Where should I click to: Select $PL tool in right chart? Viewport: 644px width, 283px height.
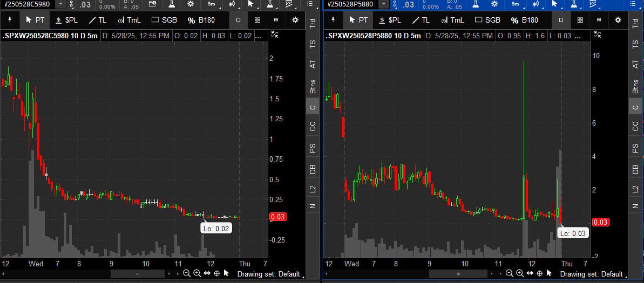coord(389,20)
